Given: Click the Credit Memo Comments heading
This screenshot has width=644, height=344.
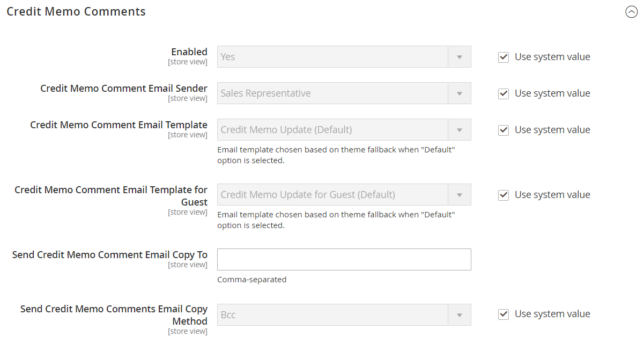Looking at the screenshot, I should coord(76,12).
